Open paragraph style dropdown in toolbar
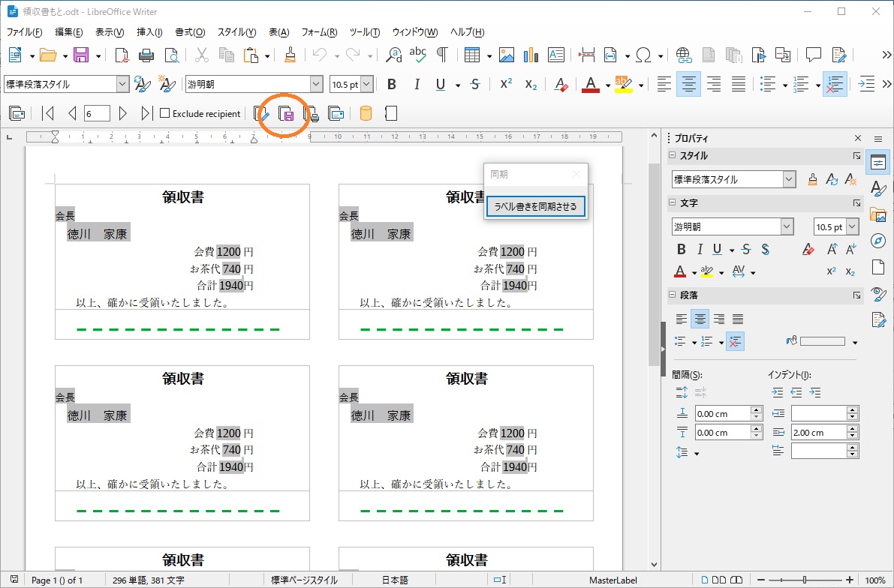This screenshot has height=588, width=894. (x=122, y=84)
